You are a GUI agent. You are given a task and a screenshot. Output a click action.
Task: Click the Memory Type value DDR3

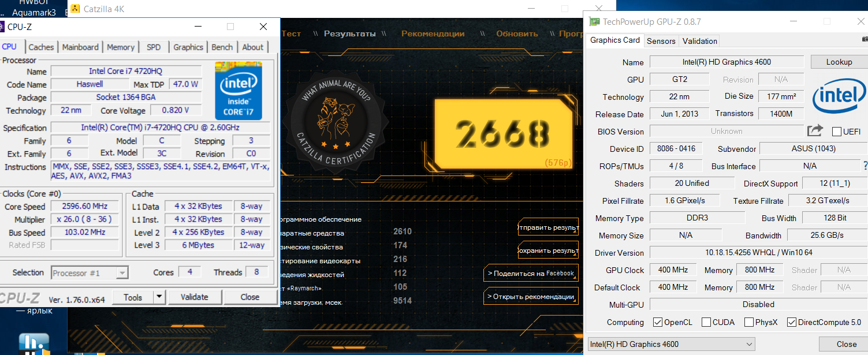pos(697,218)
